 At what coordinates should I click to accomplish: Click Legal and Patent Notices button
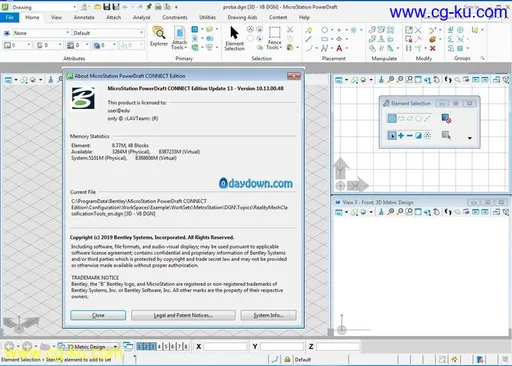183,315
